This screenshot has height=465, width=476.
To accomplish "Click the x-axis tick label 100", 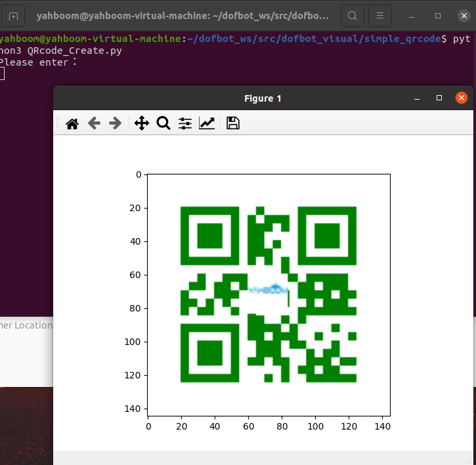I will 315,426.
